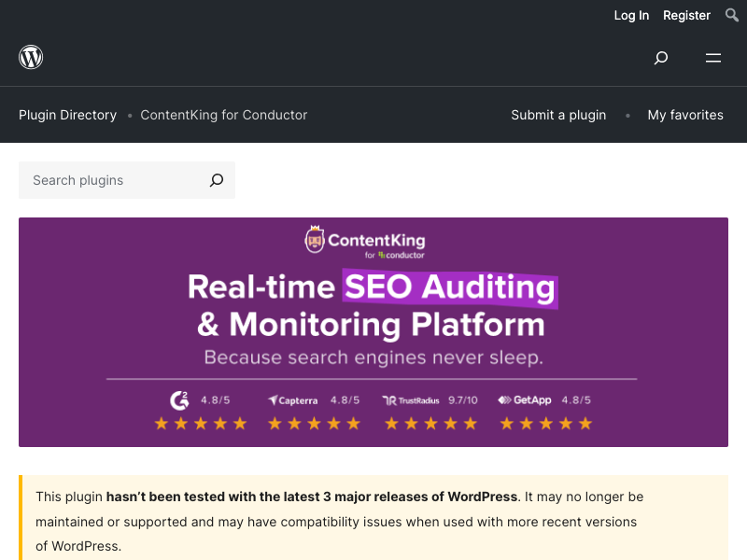Open site search in the header
This screenshot has width=747, height=560.
[661, 58]
